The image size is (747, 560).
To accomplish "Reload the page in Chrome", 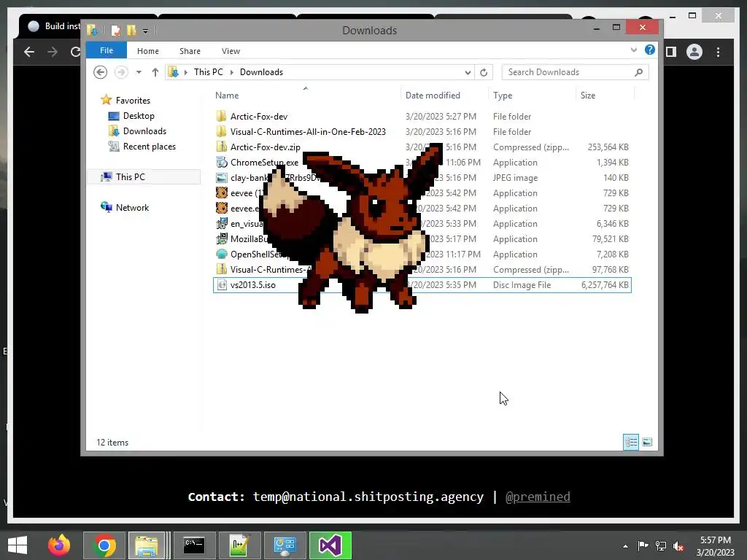I will pyautogui.click(x=75, y=52).
